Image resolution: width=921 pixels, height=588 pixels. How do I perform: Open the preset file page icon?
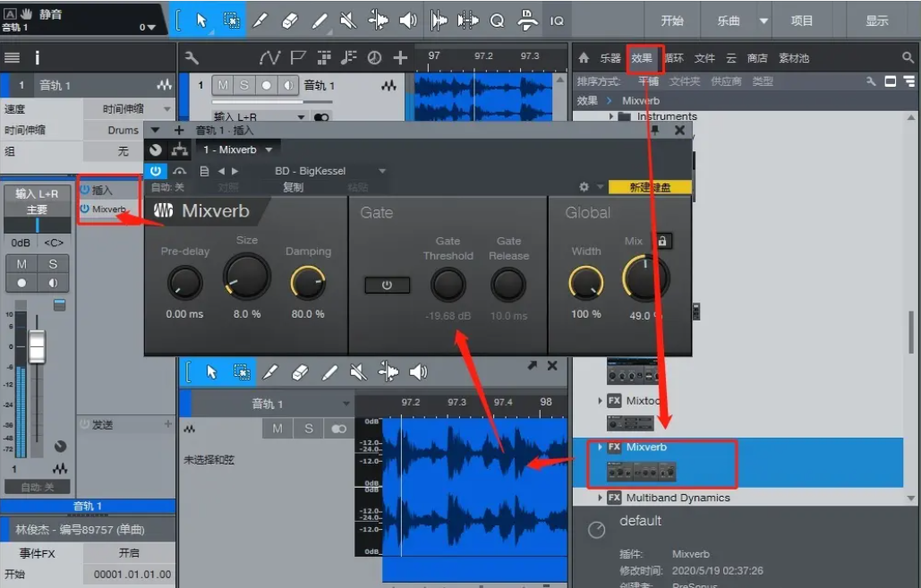[x=204, y=171]
